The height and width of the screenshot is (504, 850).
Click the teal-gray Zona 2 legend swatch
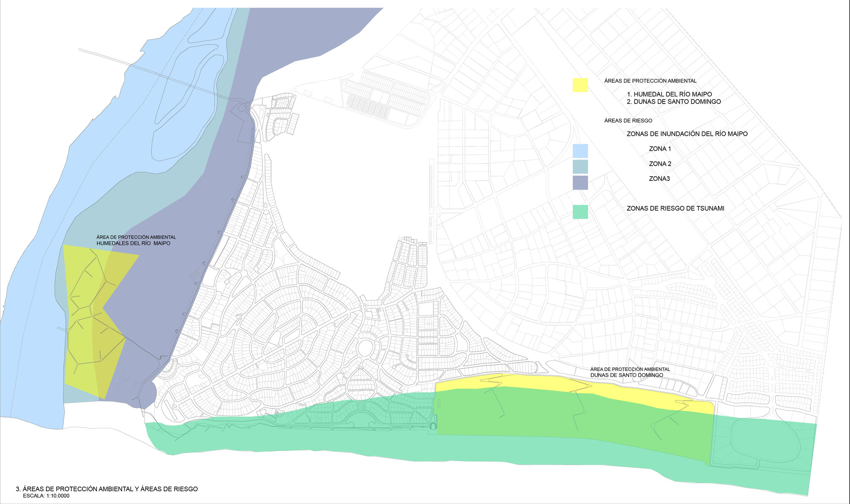(580, 166)
